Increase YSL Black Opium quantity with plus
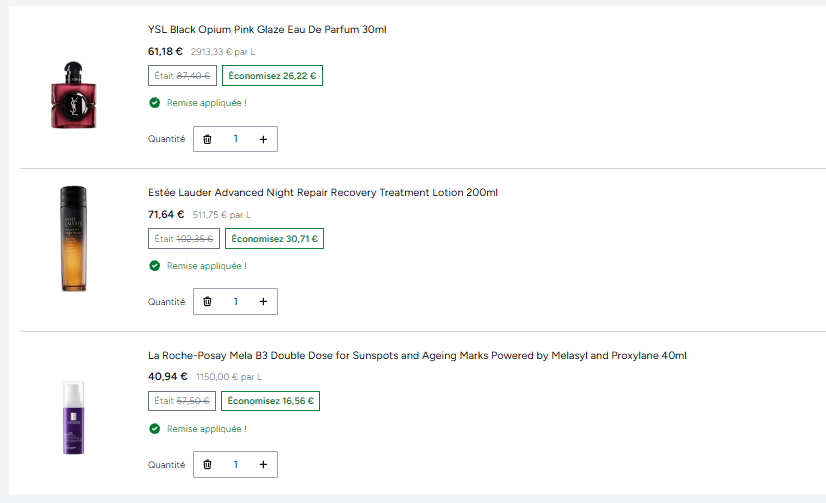The image size is (826, 503). tap(263, 139)
